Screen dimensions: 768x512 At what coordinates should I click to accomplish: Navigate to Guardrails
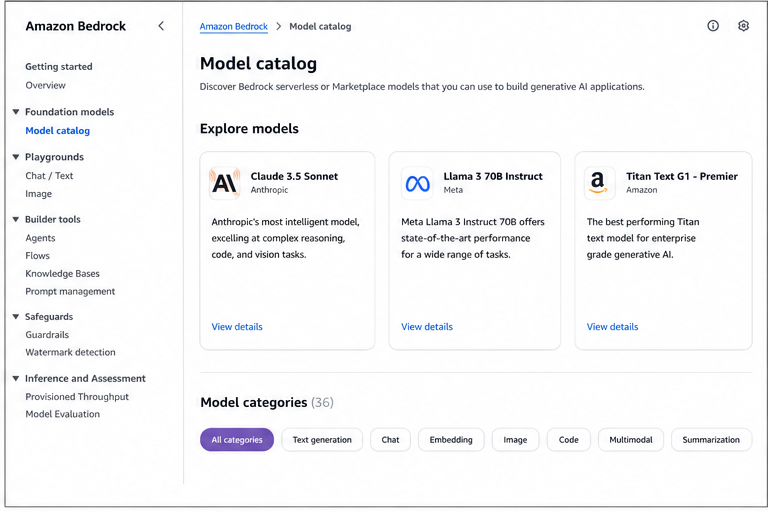point(47,335)
